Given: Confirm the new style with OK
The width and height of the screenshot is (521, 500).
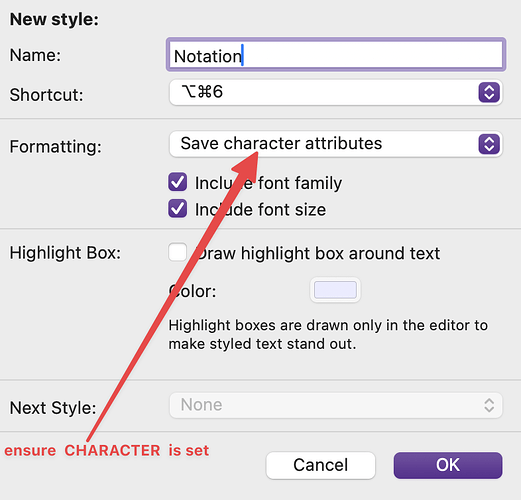Looking at the screenshot, I should 448,465.
